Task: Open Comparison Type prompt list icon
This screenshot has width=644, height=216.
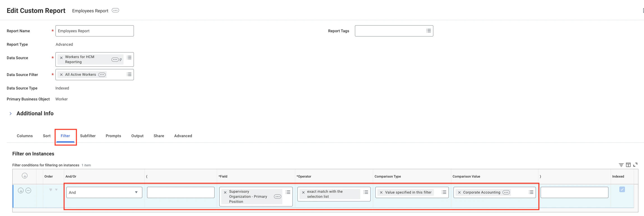Action: [x=444, y=192]
